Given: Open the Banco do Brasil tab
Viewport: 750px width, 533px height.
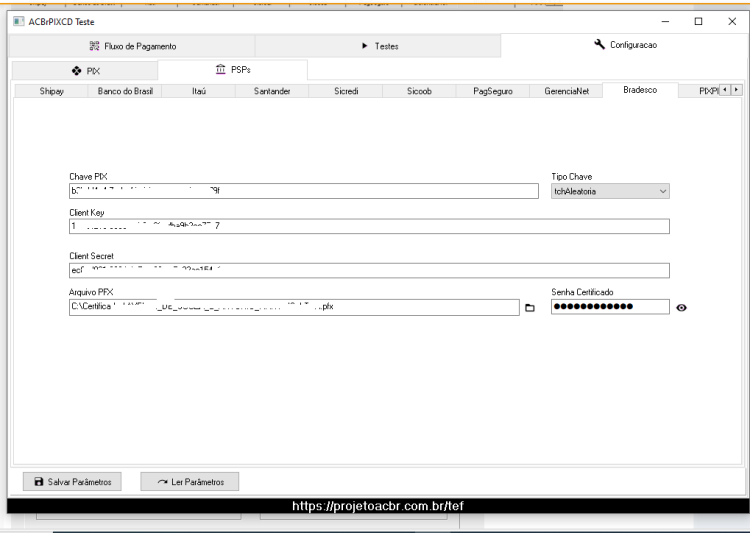Looking at the screenshot, I should click(x=125, y=91).
